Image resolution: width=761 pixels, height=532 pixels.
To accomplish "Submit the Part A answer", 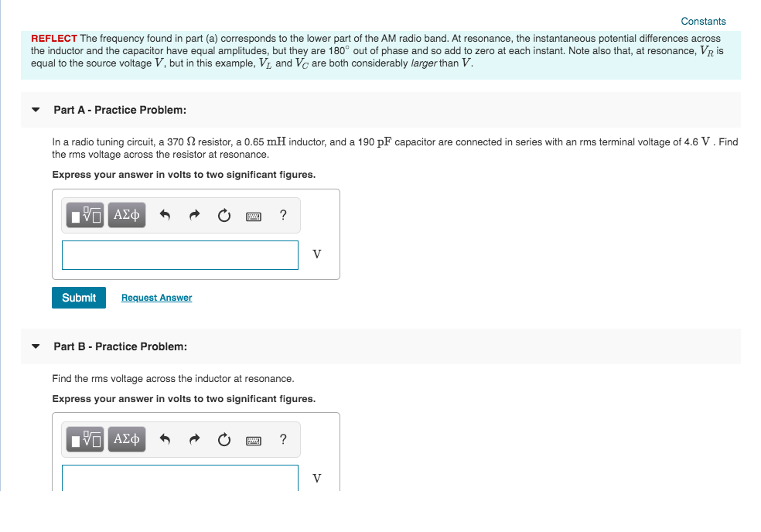I will [x=78, y=297].
